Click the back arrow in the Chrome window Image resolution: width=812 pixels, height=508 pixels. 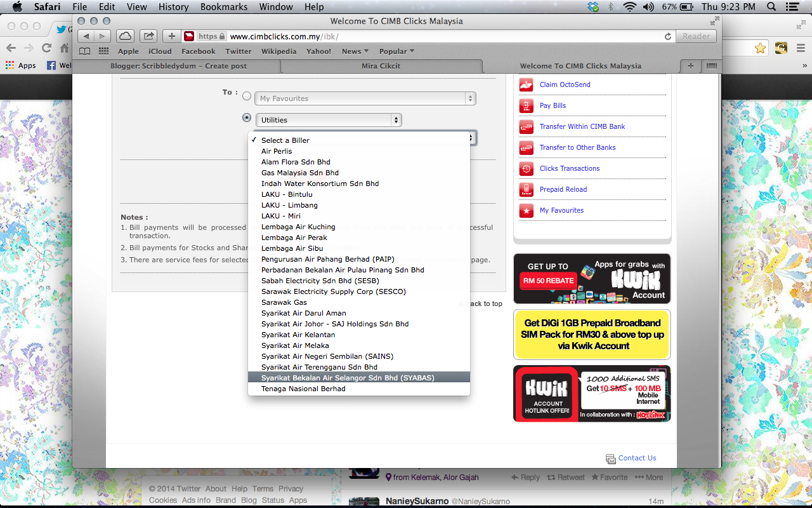pos(11,48)
